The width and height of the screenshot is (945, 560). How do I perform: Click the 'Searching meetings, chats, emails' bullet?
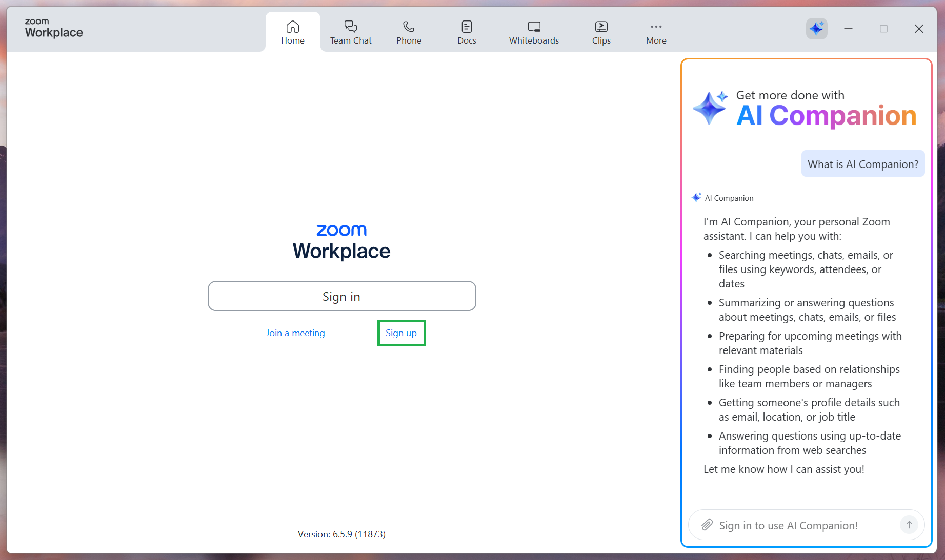tap(806, 269)
